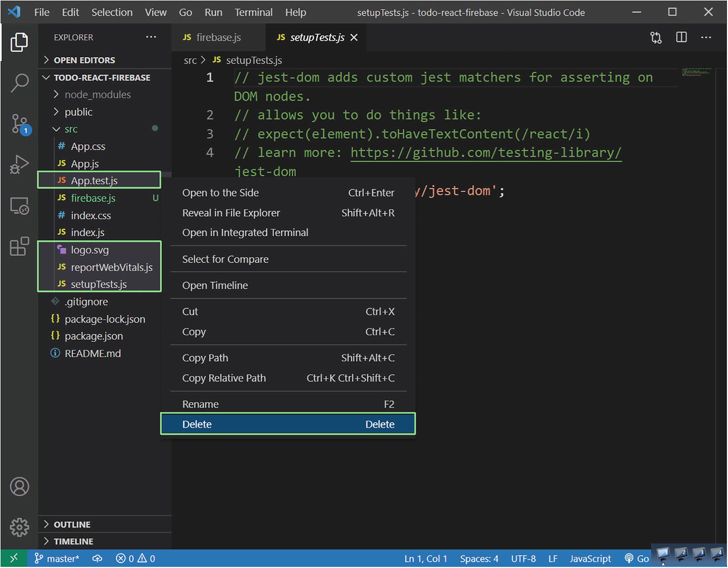Image resolution: width=728 pixels, height=568 pixels.
Task: Open Run and Debug view
Action: tap(19, 165)
